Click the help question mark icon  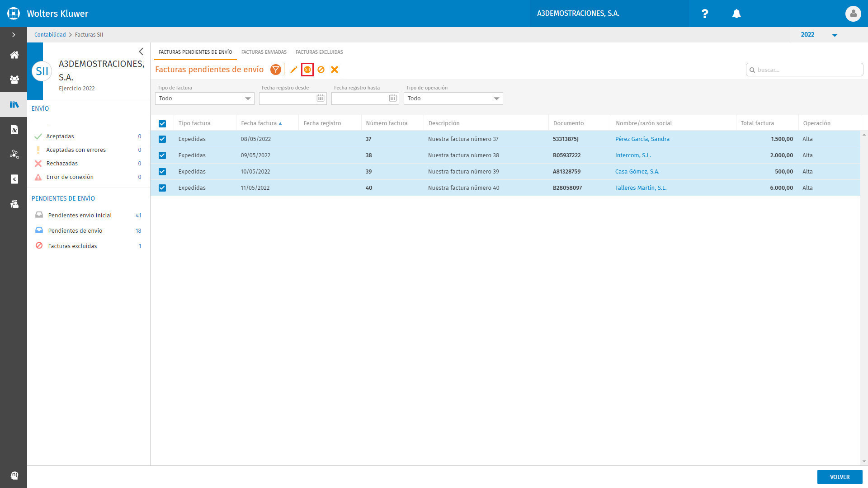pos(704,14)
